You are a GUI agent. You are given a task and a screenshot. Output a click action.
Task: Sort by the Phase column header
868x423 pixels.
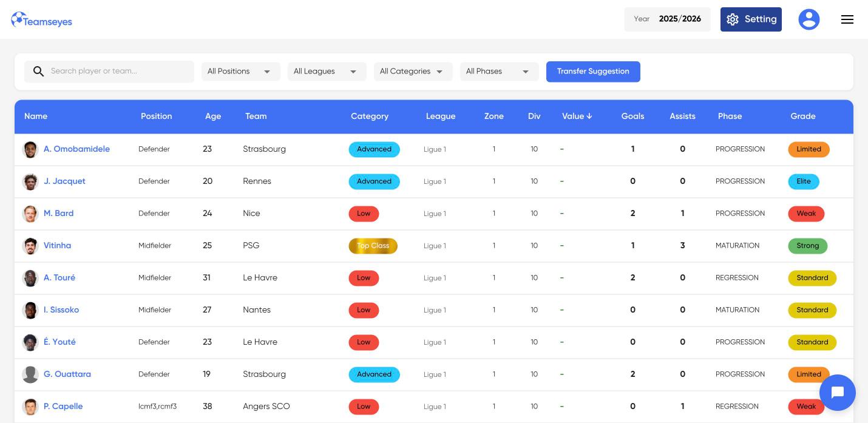(730, 117)
